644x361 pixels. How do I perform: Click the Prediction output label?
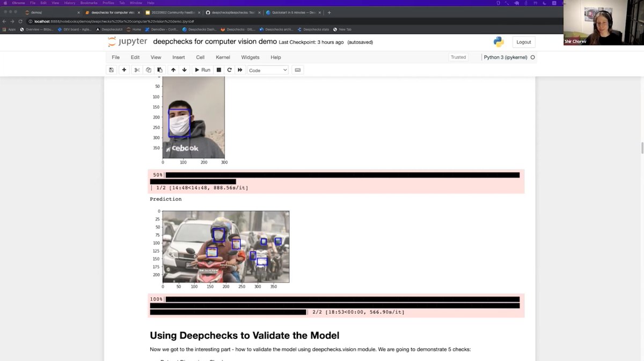(165, 199)
